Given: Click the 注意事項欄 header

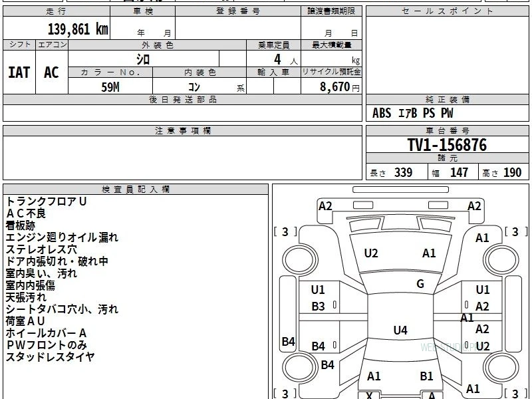Looking at the screenshot, I should pos(182,130).
